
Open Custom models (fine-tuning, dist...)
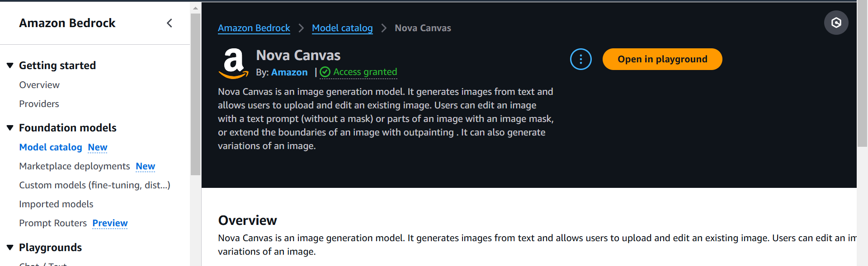[x=94, y=185]
